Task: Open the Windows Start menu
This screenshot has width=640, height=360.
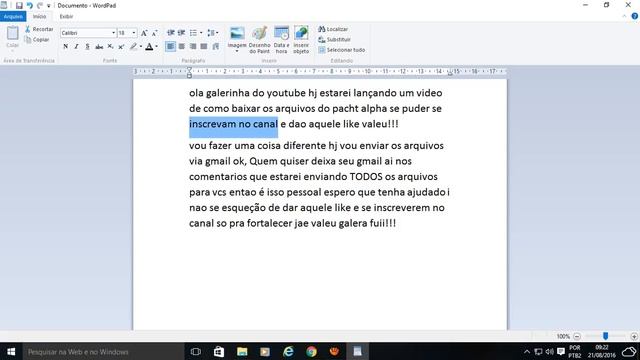Action: [11, 351]
